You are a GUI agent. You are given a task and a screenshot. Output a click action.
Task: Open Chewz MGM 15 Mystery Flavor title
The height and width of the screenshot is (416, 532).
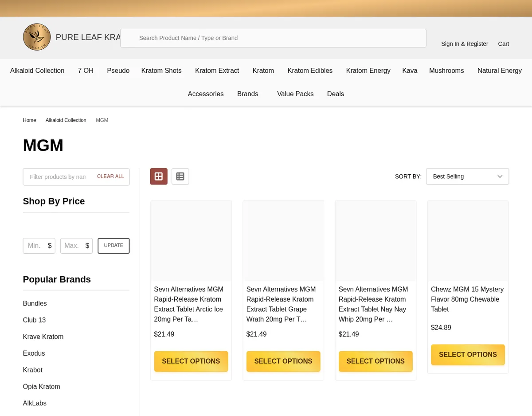[468, 299]
